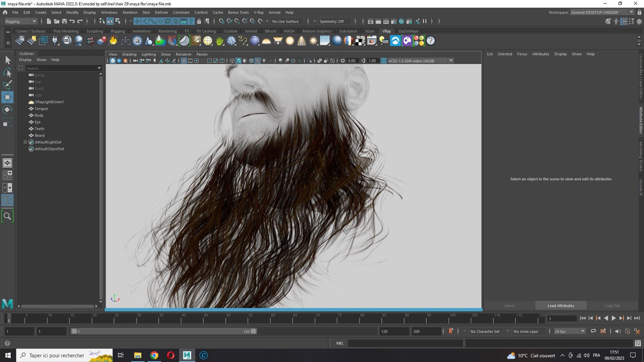Image resolution: width=644 pixels, height=362 pixels.
Task: Open the No Character Set dropdown
Action: [485, 331]
